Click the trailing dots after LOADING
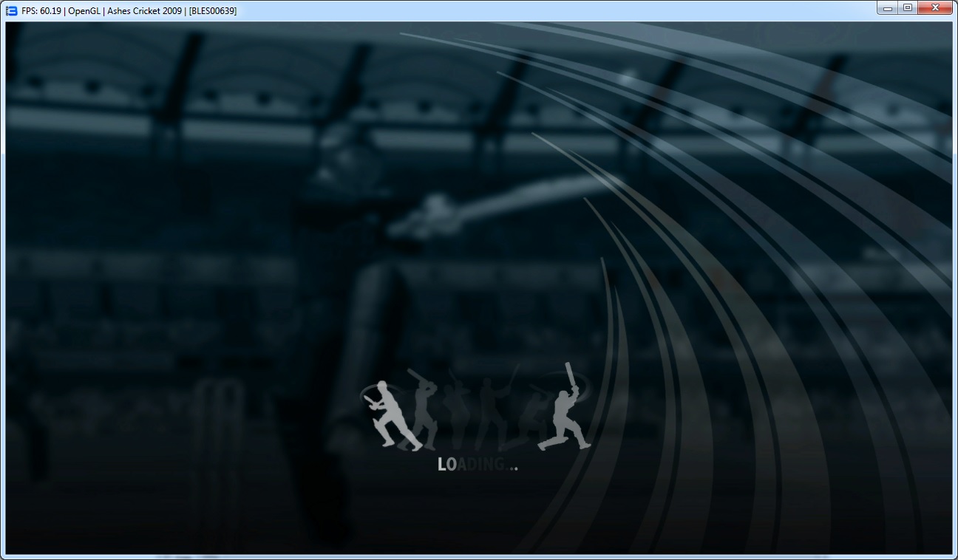This screenshot has width=958, height=560. (511, 467)
